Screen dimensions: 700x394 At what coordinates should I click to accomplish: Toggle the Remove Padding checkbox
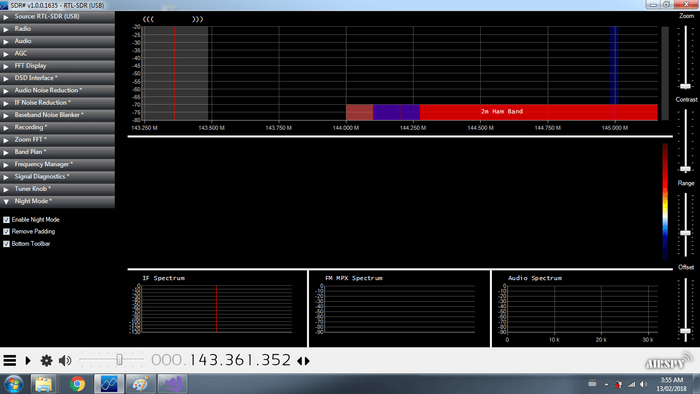point(6,232)
